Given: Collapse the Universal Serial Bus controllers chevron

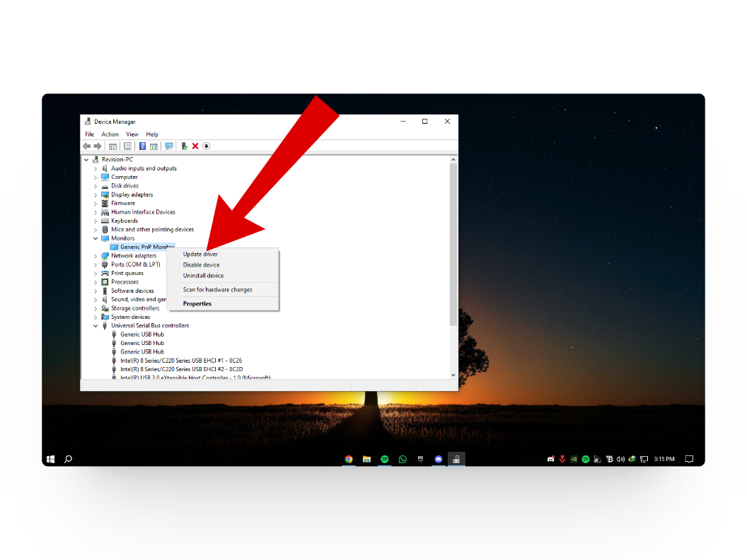Looking at the screenshot, I should 95,326.
